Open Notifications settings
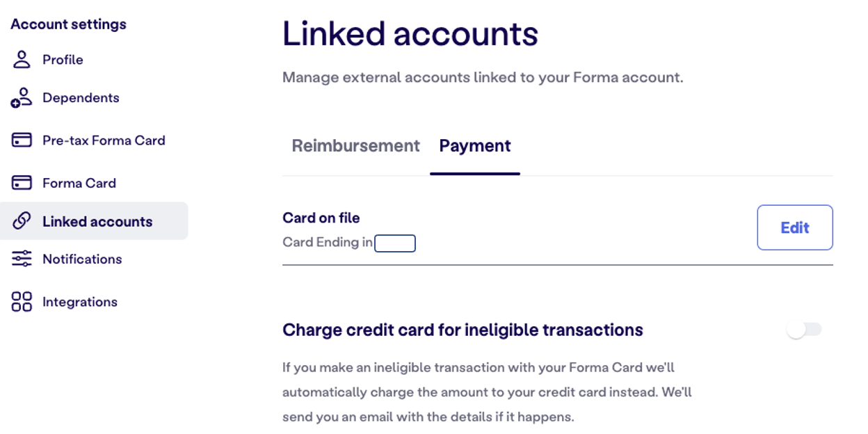 pos(82,259)
